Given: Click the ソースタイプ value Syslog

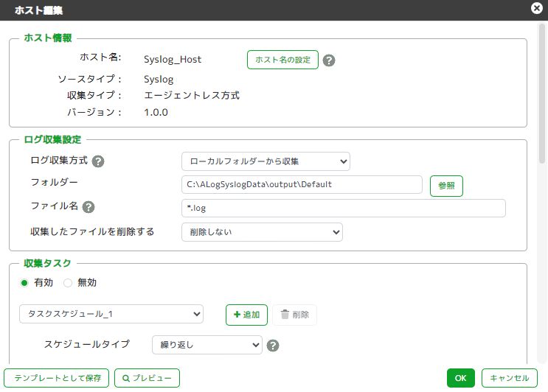Looking at the screenshot, I should [x=159, y=80].
